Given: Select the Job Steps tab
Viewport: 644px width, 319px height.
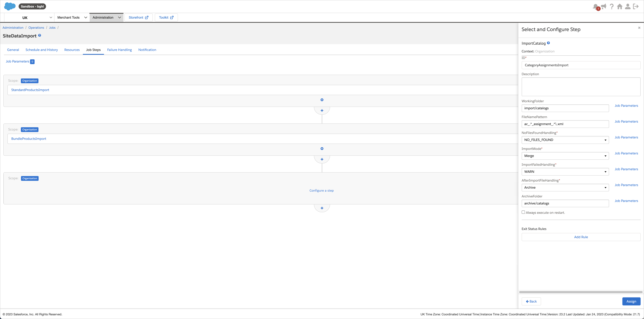Looking at the screenshot, I should tap(93, 50).
